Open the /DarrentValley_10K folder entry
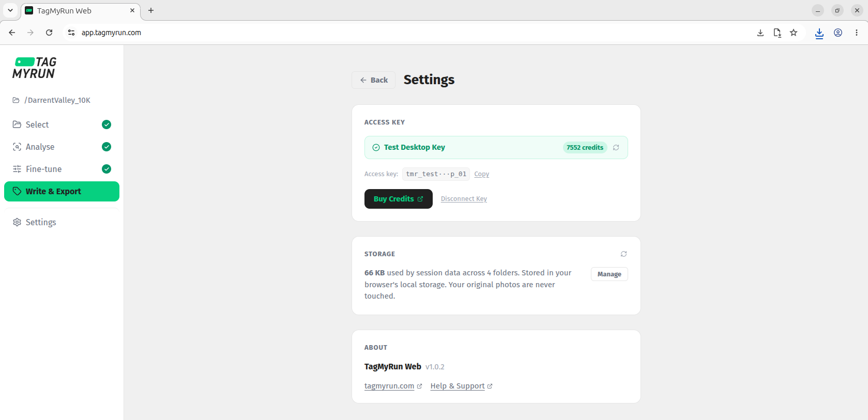 (x=52, y=100)
